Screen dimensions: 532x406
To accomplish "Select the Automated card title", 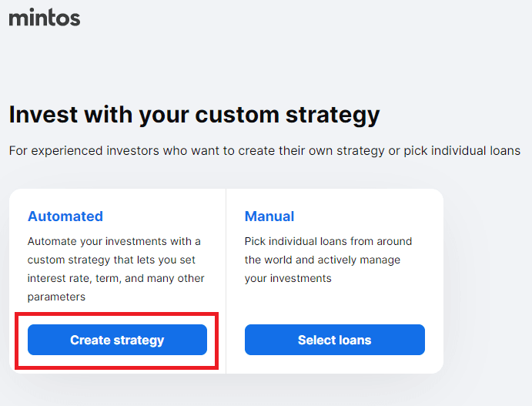I will 65,216.
